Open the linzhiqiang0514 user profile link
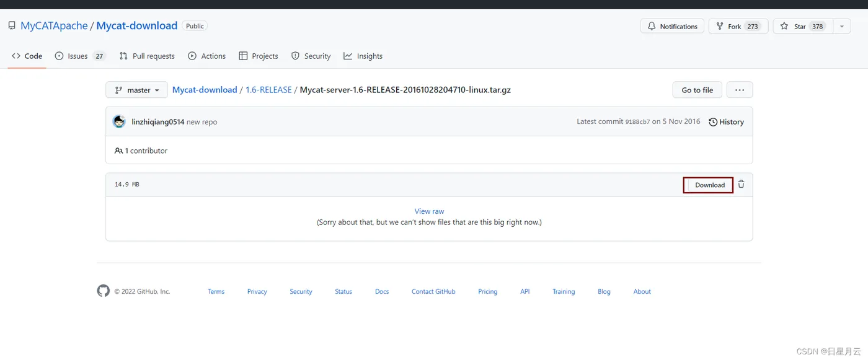The image size is (868, 360). (x=158, y=122)
